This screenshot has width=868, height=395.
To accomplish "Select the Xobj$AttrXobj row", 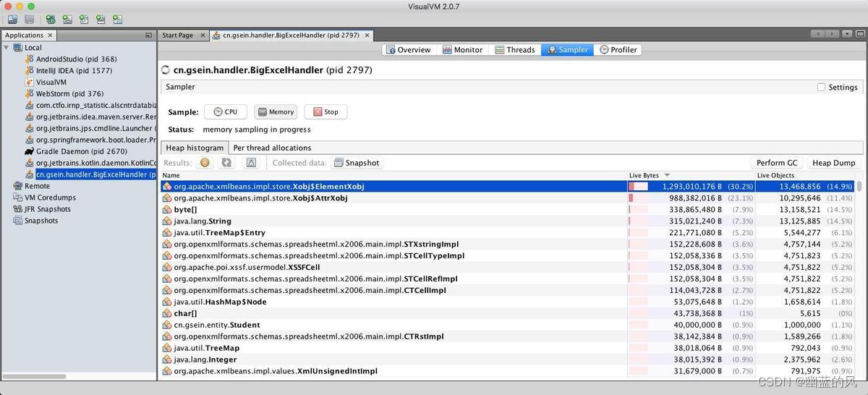I will 508,198.
